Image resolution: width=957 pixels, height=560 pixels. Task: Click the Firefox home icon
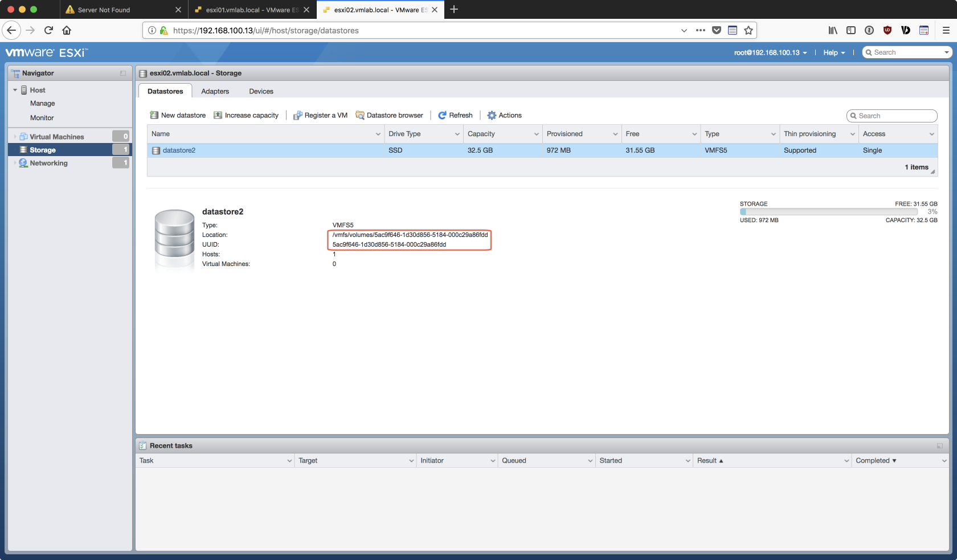click(67, 30)
